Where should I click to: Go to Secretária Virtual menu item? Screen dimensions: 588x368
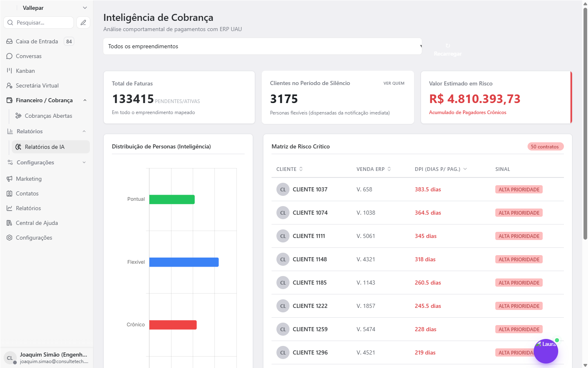(37, 85)
